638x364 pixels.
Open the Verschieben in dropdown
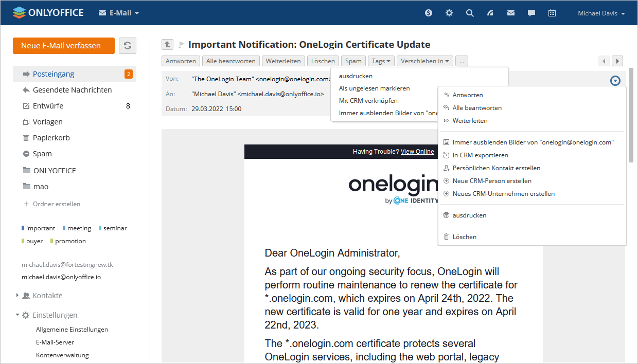coord(425,61)
